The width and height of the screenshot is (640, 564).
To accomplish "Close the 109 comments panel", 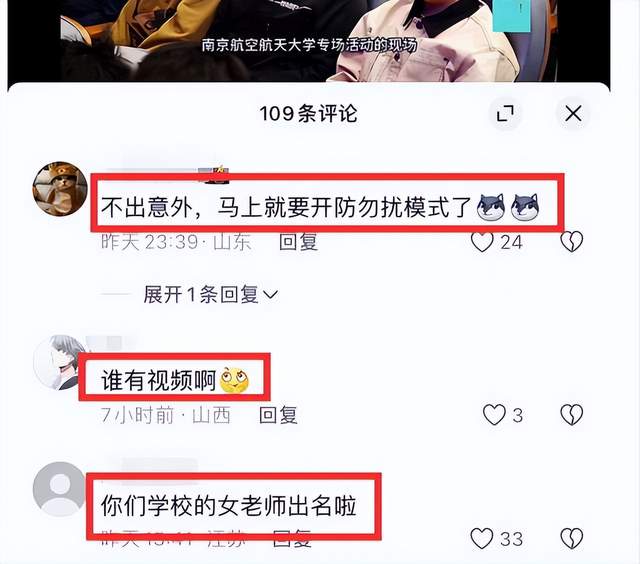I will [573, 113].
